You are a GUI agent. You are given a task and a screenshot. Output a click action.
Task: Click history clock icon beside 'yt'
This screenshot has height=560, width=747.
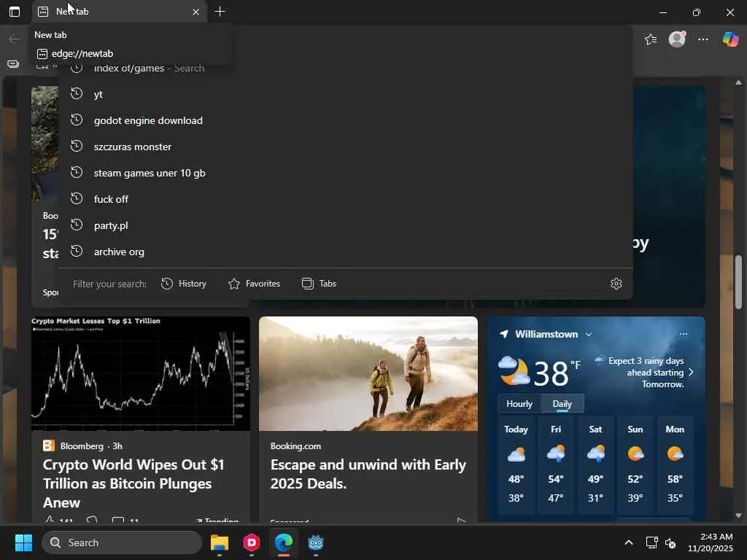(76, 94)
